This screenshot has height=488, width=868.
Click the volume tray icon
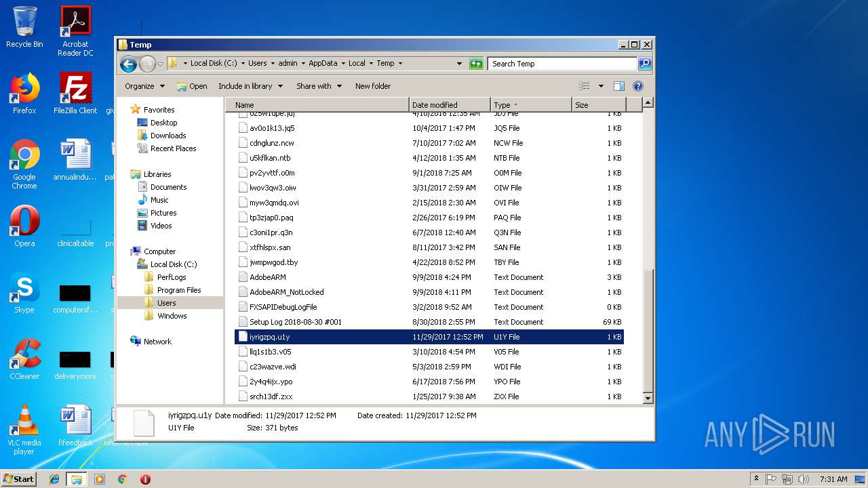804,479
